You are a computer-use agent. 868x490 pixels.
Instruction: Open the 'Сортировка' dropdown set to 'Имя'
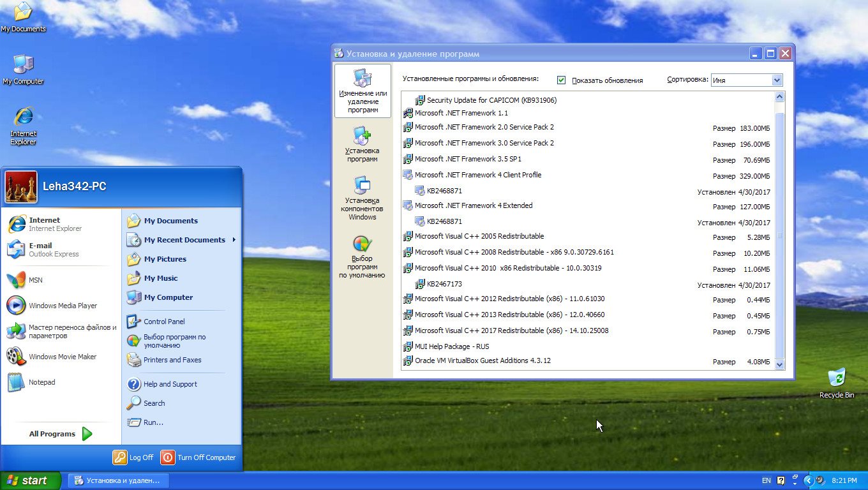(747, 80)
